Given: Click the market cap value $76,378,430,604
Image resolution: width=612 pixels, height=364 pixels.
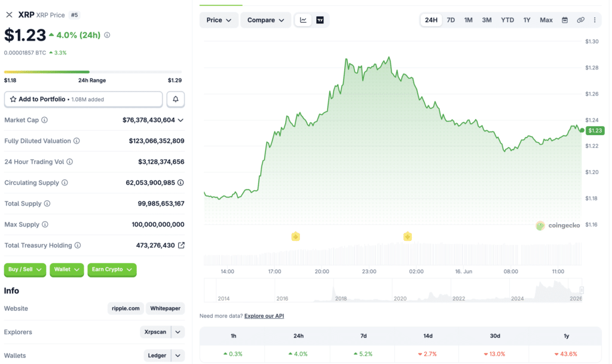Looking at the screenshot, I should [x=149, y=120].
